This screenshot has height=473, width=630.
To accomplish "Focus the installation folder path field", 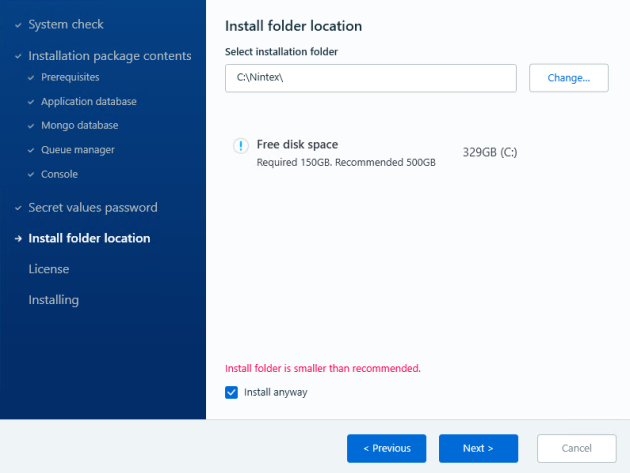I will (370, 78).
